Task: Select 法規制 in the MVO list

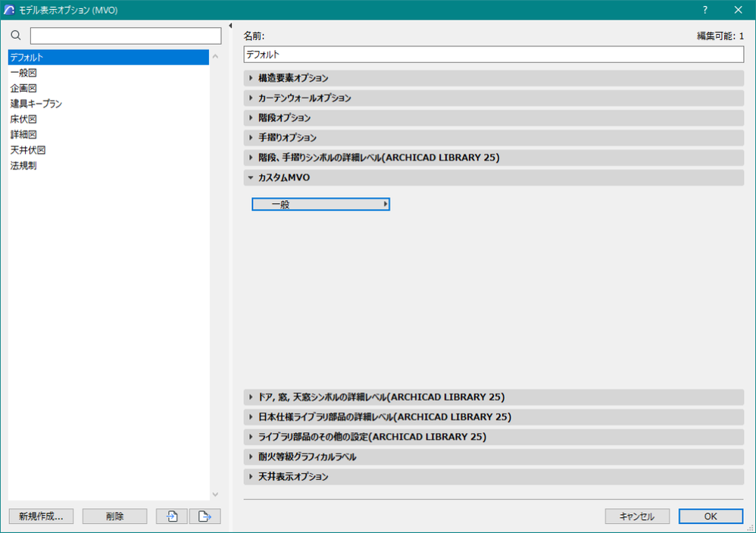Action: click(108, 165)
